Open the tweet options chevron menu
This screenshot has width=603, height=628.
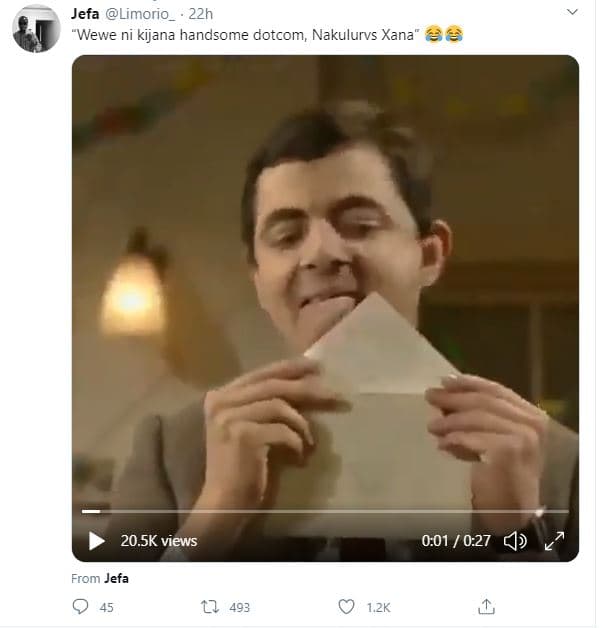click(572, 13)
